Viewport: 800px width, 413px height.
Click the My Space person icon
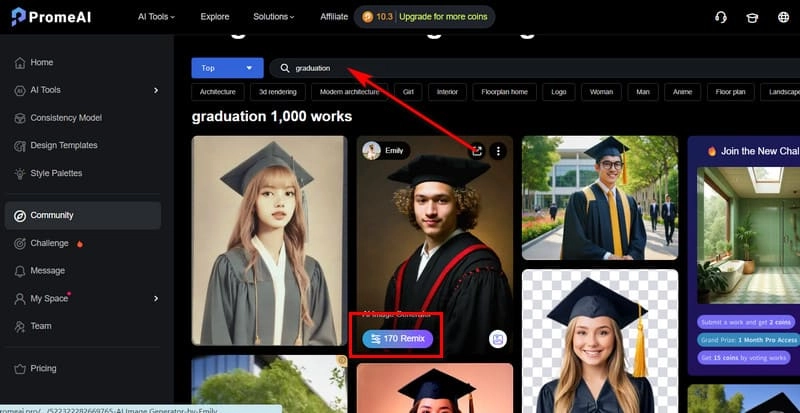[20, 299]
